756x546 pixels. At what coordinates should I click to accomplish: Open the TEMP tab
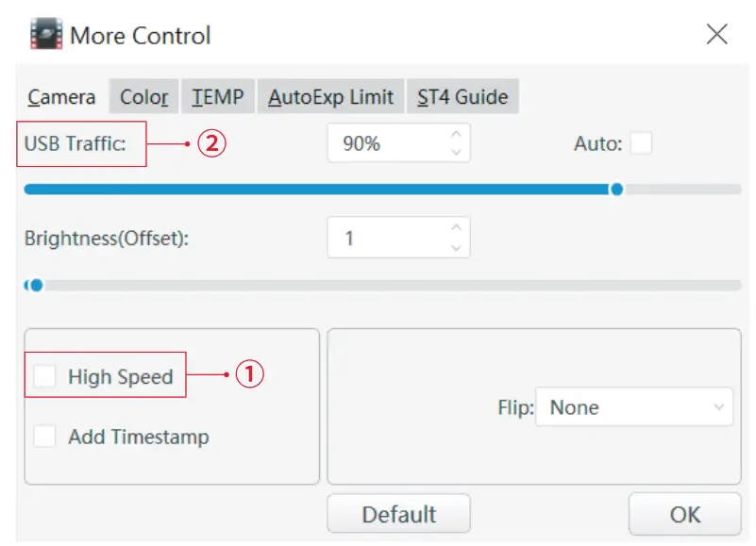218,96
